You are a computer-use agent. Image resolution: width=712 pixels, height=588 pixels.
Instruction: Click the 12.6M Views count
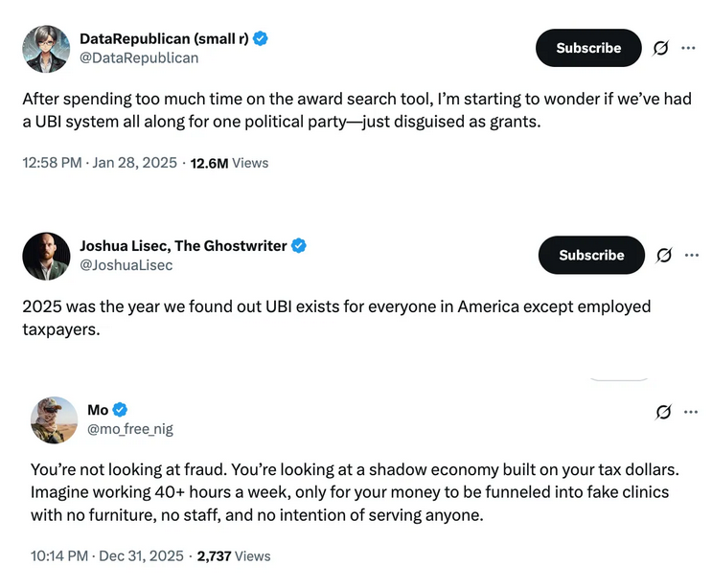(x=229, y=163)
